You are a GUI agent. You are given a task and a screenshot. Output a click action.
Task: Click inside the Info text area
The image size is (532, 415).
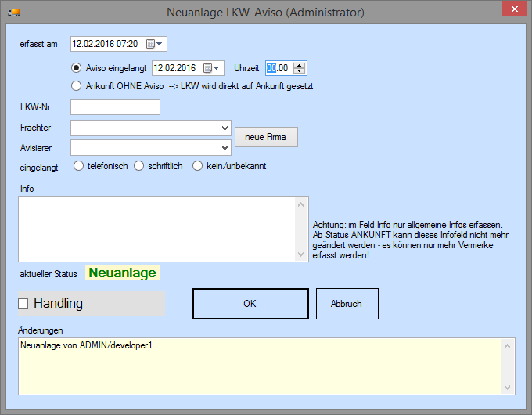pos(156,228)
